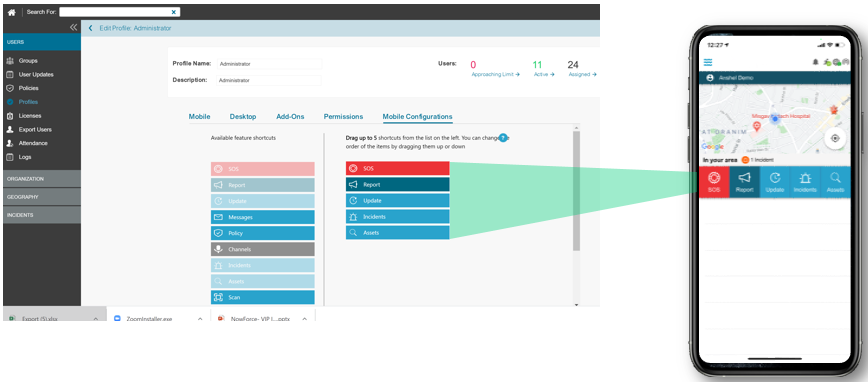
Task: Select Update in the chosen shortcuts list
Action: click(x=397, y=200)
